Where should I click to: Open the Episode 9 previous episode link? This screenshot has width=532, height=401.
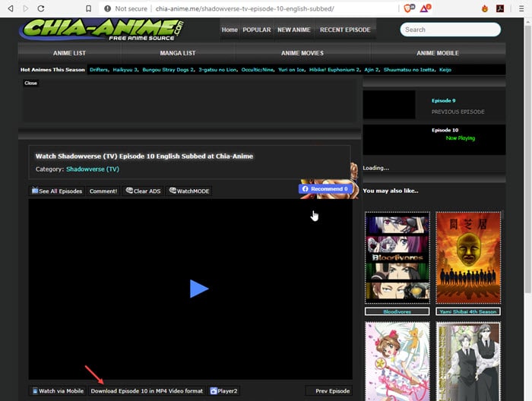(443, 101)
